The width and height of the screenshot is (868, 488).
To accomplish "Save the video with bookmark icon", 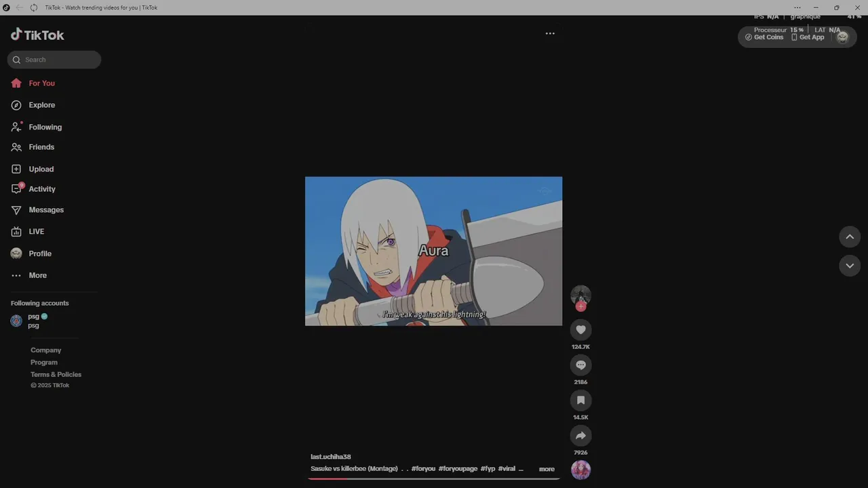I will [580, 401].
